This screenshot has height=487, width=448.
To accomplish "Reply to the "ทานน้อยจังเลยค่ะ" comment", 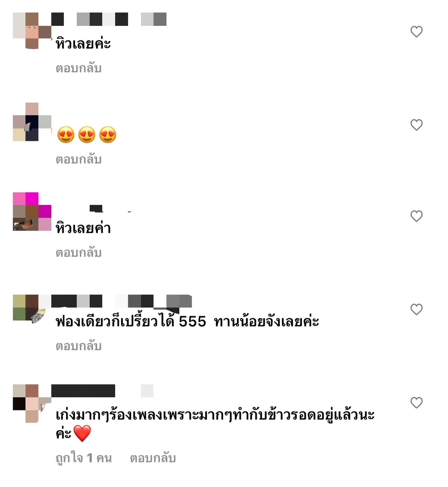I will (x=78, y=346).
